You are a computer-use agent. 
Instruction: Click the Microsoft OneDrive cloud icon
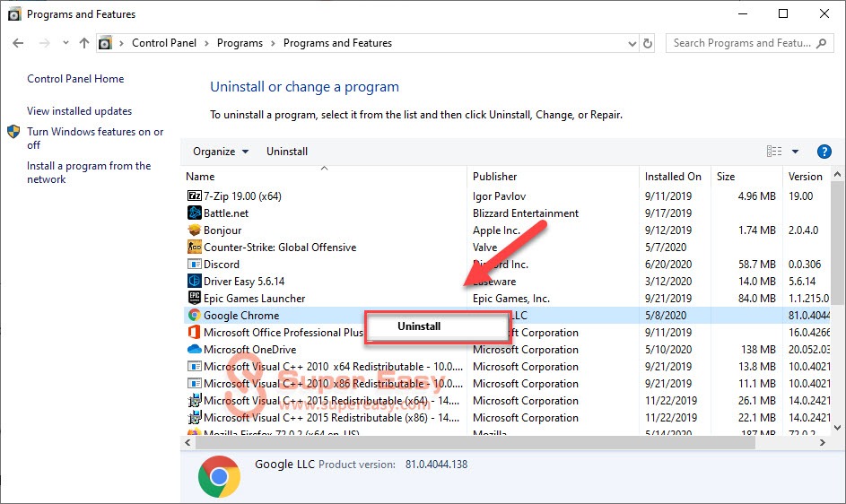coord(195,349)
